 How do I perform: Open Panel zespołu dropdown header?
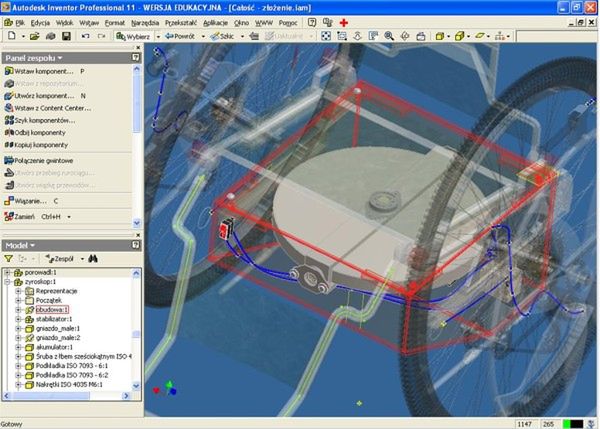pos(34,58)
